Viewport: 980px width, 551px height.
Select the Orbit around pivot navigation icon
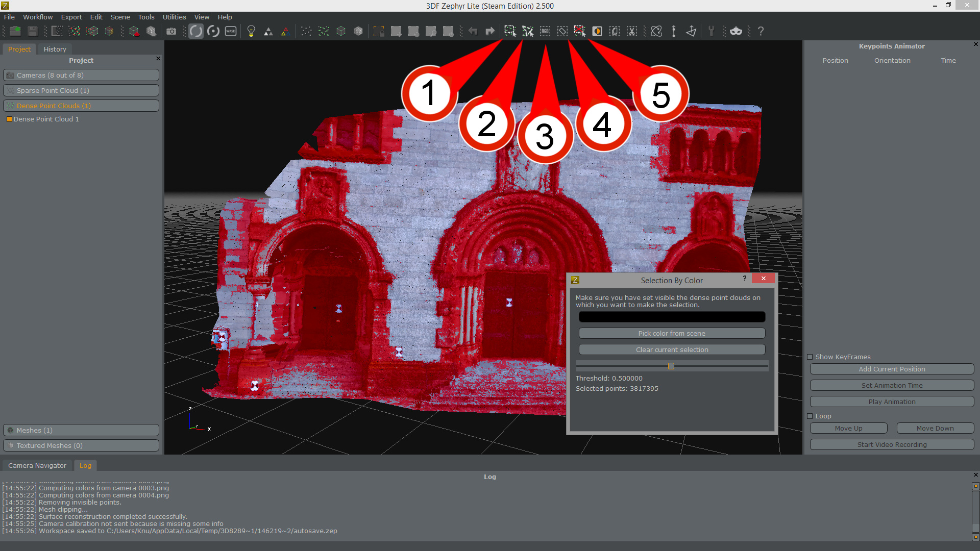pos(213,31)
